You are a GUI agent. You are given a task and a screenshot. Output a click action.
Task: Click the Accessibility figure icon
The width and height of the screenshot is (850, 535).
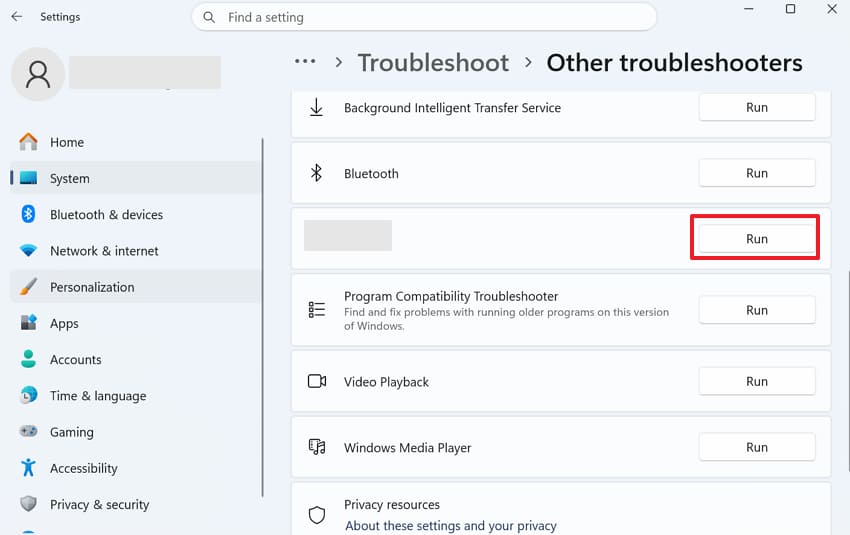(x=28, y=467)
